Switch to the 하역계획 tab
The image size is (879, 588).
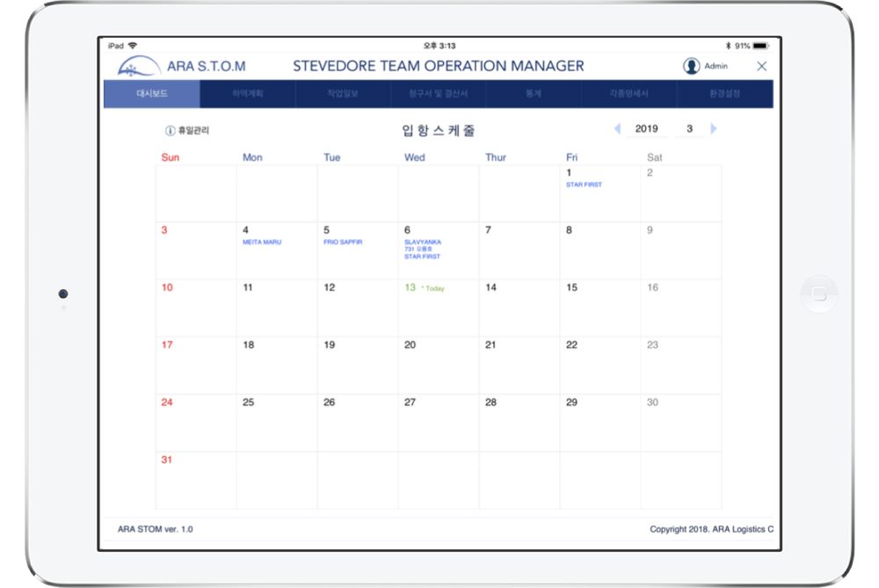[x=247, y=94]
